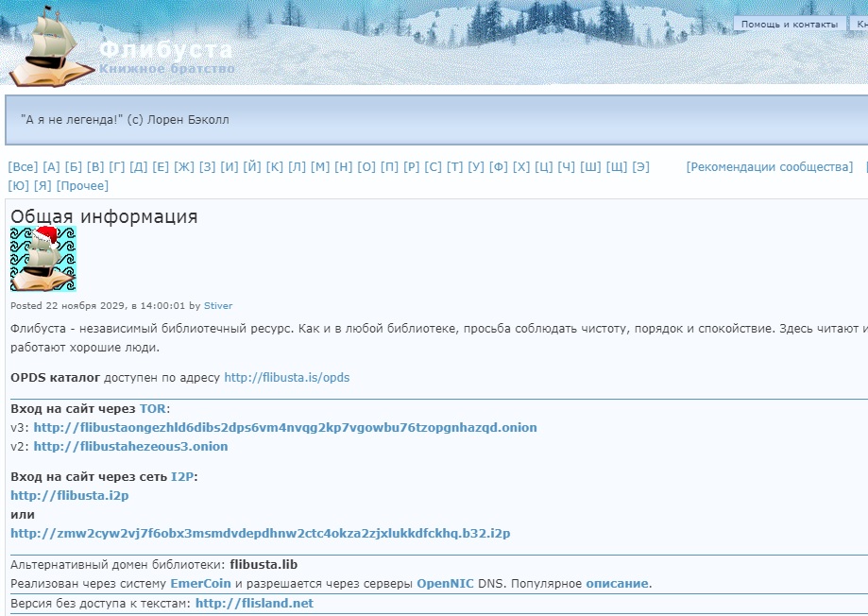Select letter [Д] in alphabet index
Screen dimensions: 868x616
tap(139, 166)
